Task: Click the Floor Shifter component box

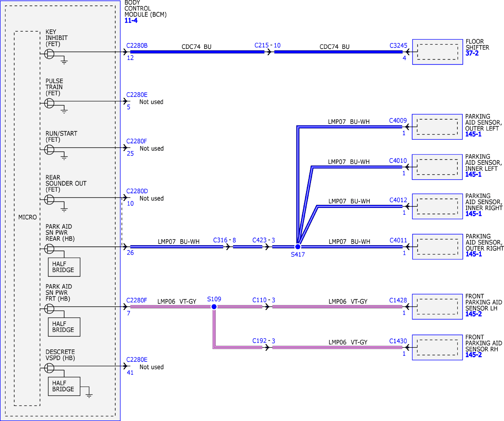Action: 438,52
